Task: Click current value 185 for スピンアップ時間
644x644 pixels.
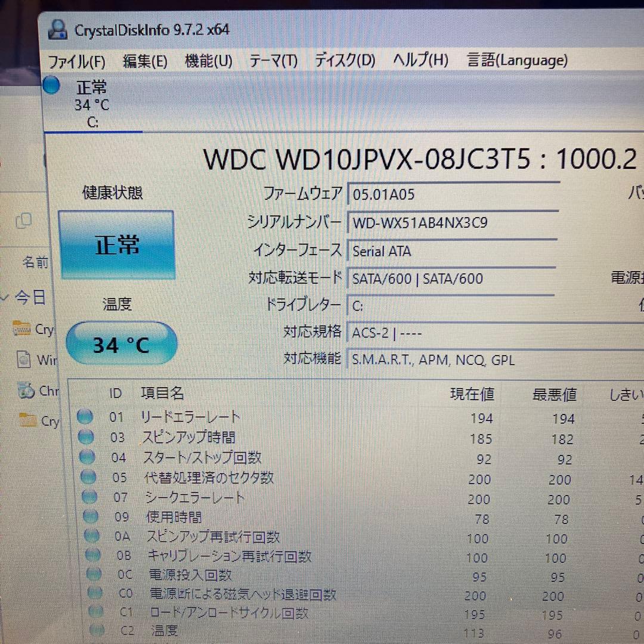Action: coord(481,439)
